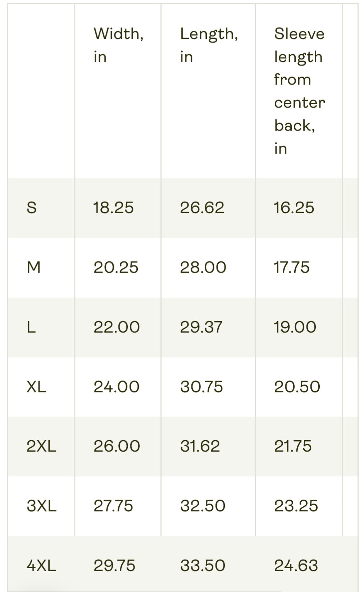Select the 3XL size row label
The height and width of the screenshot is (592, 364).
41,506
